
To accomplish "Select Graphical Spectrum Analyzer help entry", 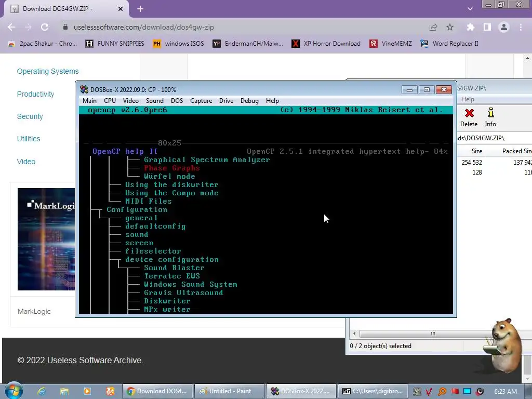I will pyautogui.click(x=207, y=160).
